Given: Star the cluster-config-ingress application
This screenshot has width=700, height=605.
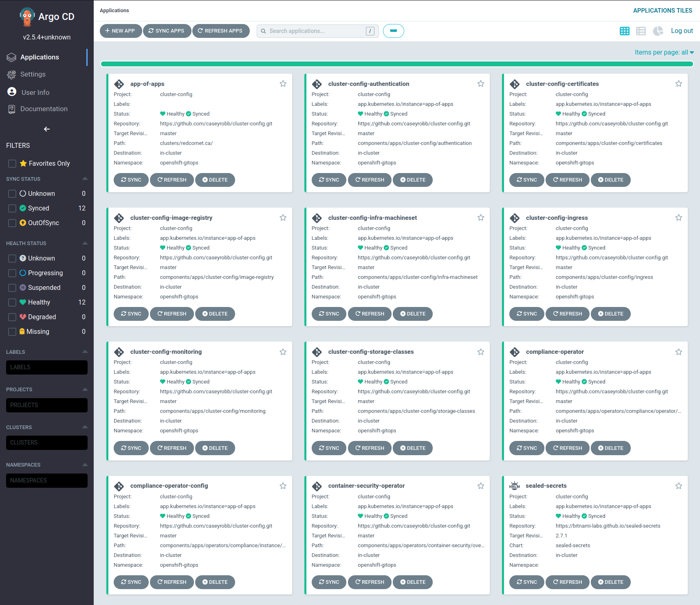Looking at the screenshot, I should (x=678, y=217).
